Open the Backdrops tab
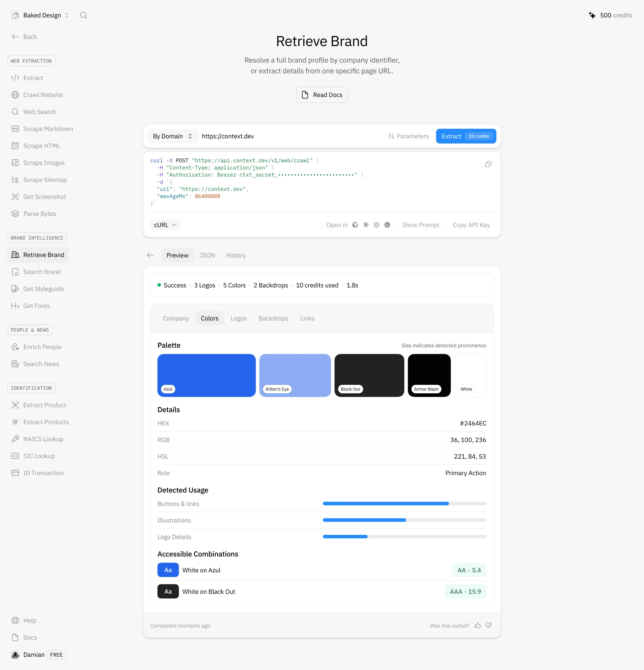This screenshot has height=670, width=644. pyautogui.click(x=273, y=318)
